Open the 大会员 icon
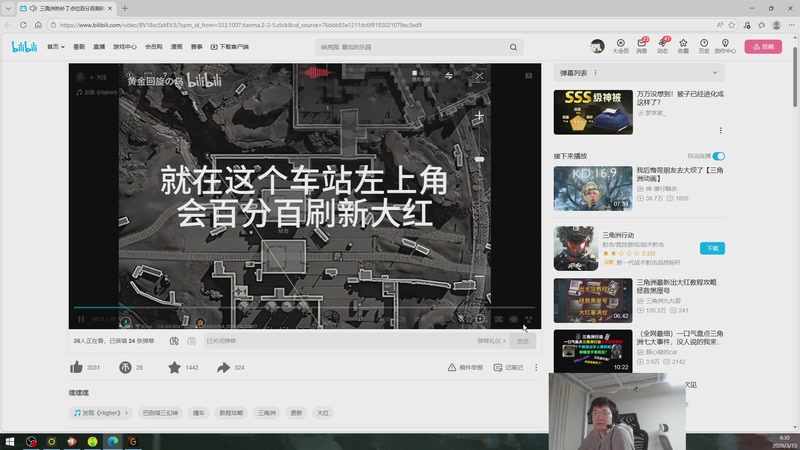The image size is (800, 450). pyautogui.click(x=620, y=46)
